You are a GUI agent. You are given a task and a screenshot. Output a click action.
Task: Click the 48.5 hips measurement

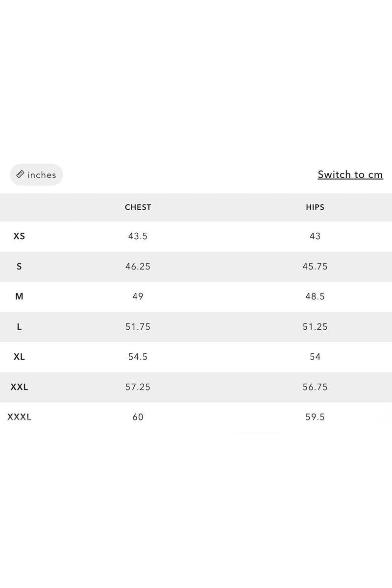click(315, 296)
